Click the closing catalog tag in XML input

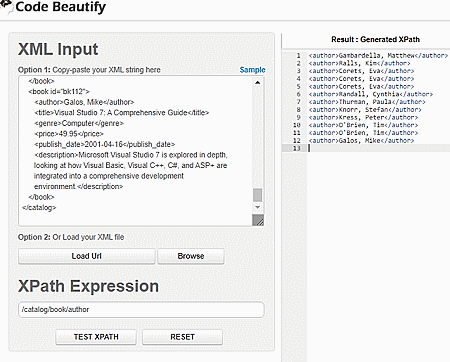[x=39, y=208]
